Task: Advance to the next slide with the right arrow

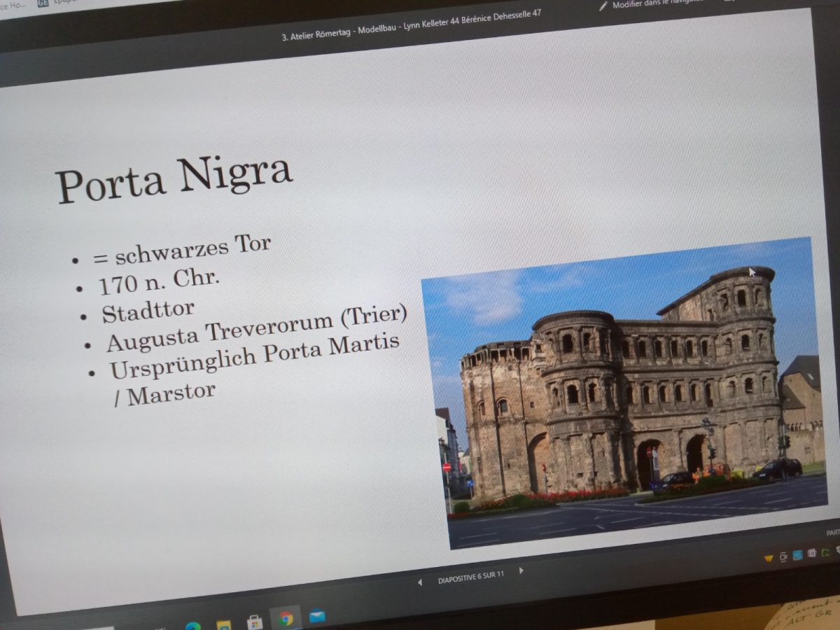Action: click(x=521, y=571)
